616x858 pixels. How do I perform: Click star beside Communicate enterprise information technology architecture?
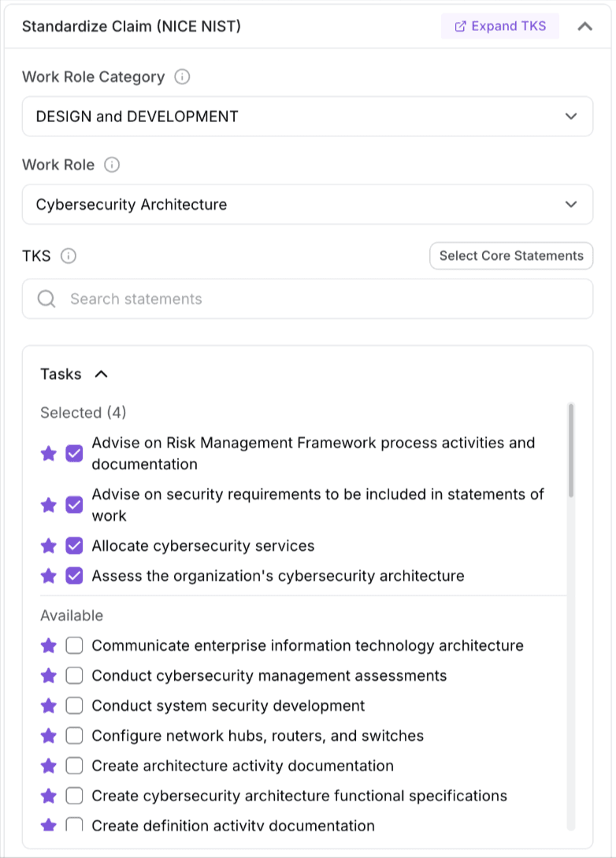point(49,646)
